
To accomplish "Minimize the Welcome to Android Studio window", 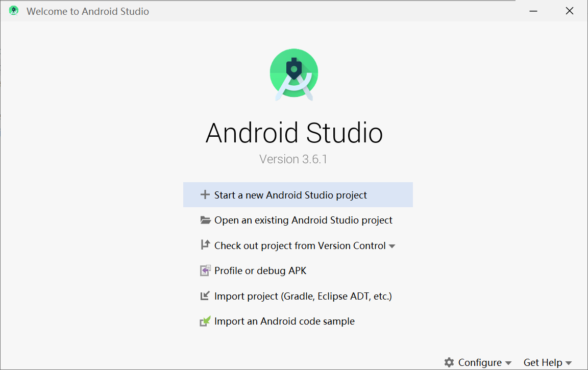I will (533, 11).
